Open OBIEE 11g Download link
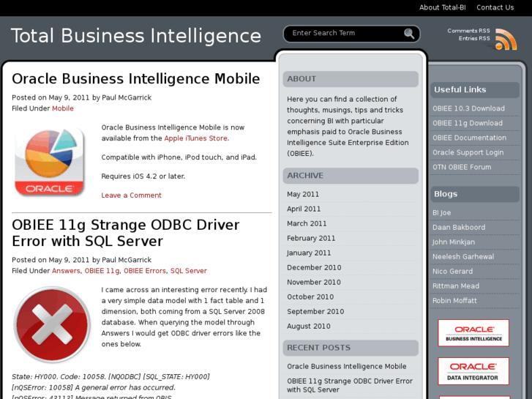 pos(468,123)
